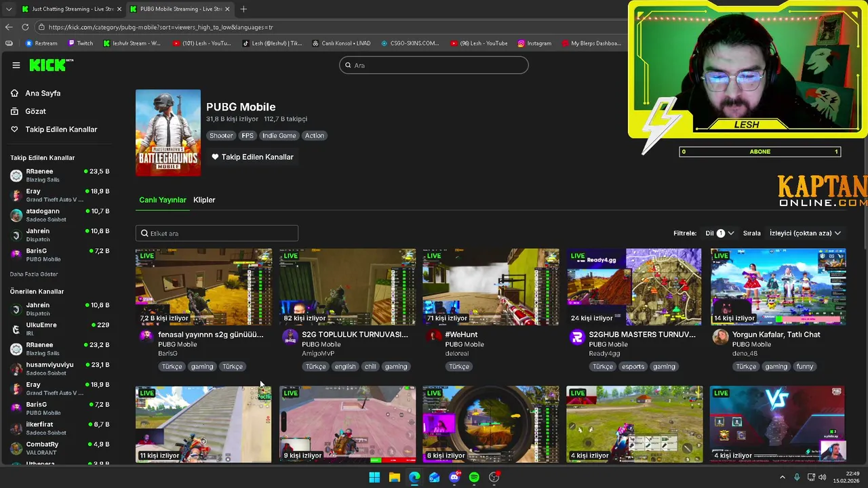Open Ana Sayfa menu item
This screenshot has width=868, height=488.
(43, 93)
